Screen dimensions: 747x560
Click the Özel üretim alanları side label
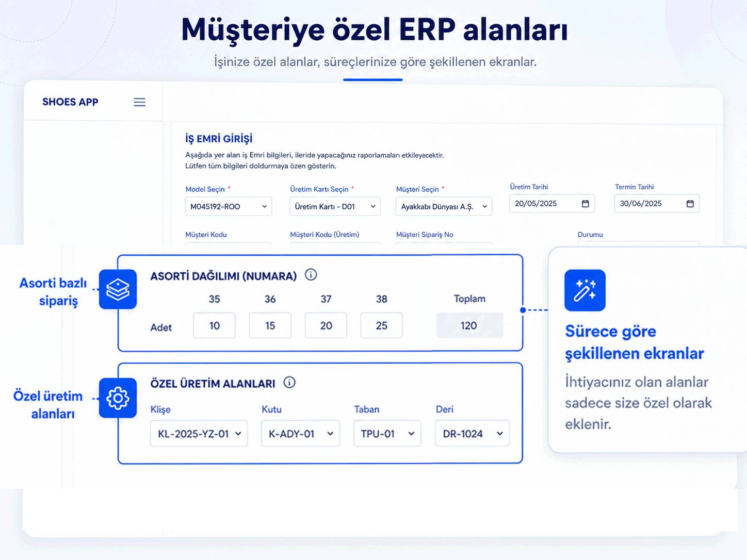tap(48, 405)
